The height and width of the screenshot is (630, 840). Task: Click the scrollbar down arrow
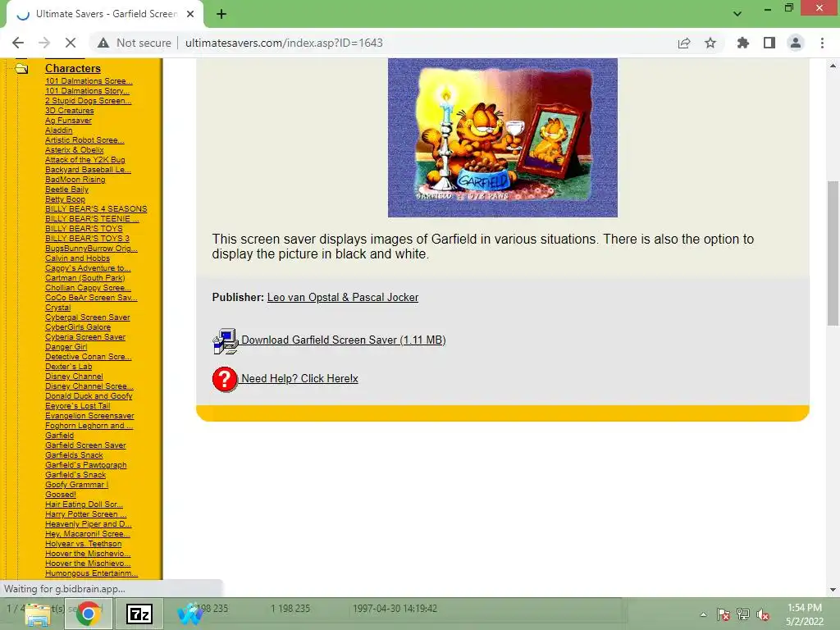coord(833,590)
